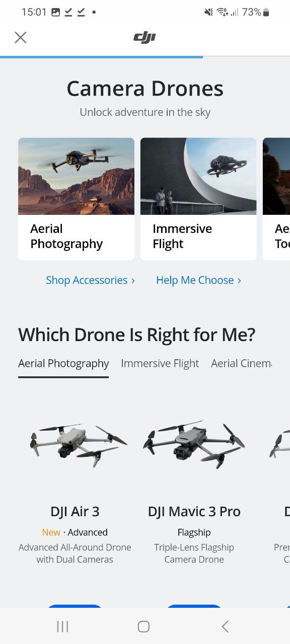Open the gallery notification icon in status bar
The width and height of the screenshot is (290, 644).
point(55,12)
